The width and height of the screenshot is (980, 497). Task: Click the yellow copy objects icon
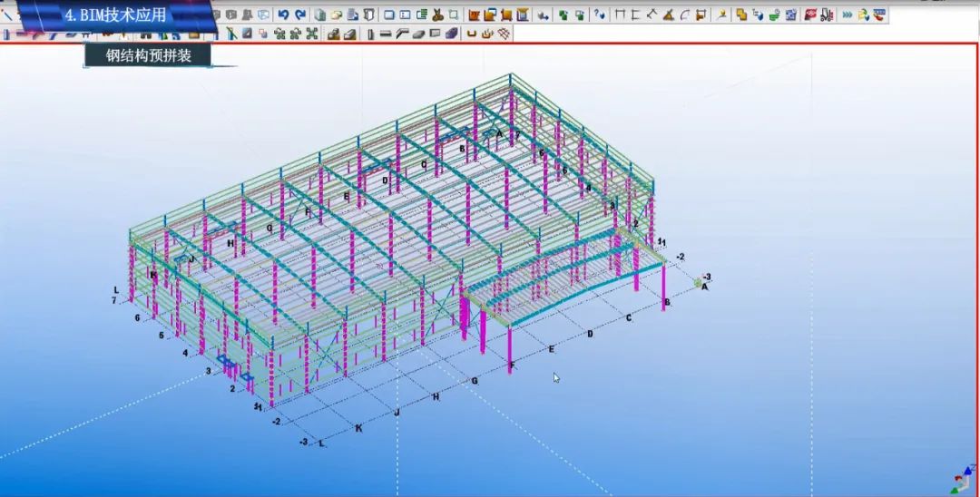pyautogui.click(x=741, y=15)
